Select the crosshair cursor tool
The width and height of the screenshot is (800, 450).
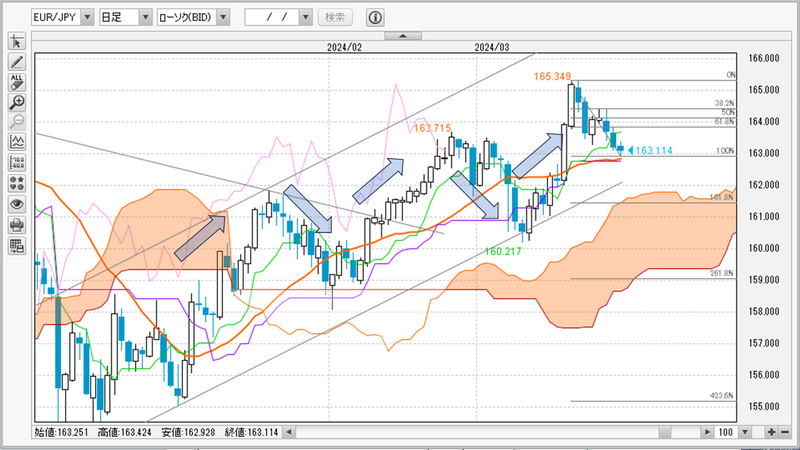[17, 42]
